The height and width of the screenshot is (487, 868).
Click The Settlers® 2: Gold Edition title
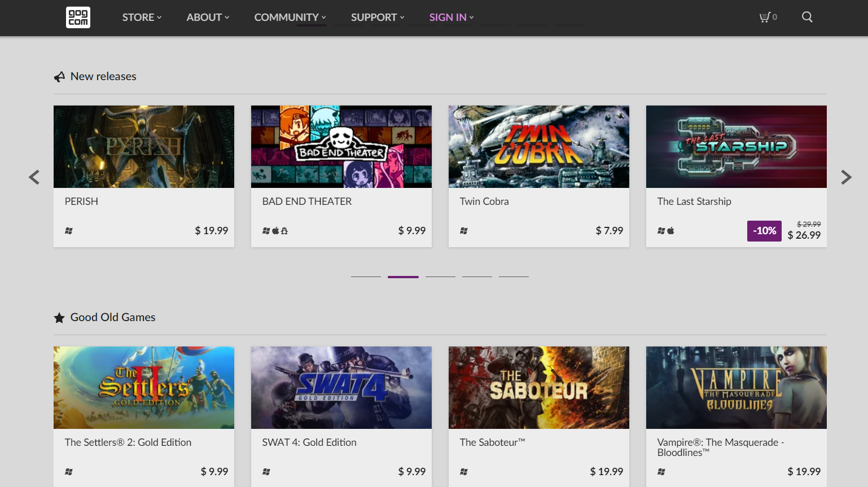[x=128, y=442]
